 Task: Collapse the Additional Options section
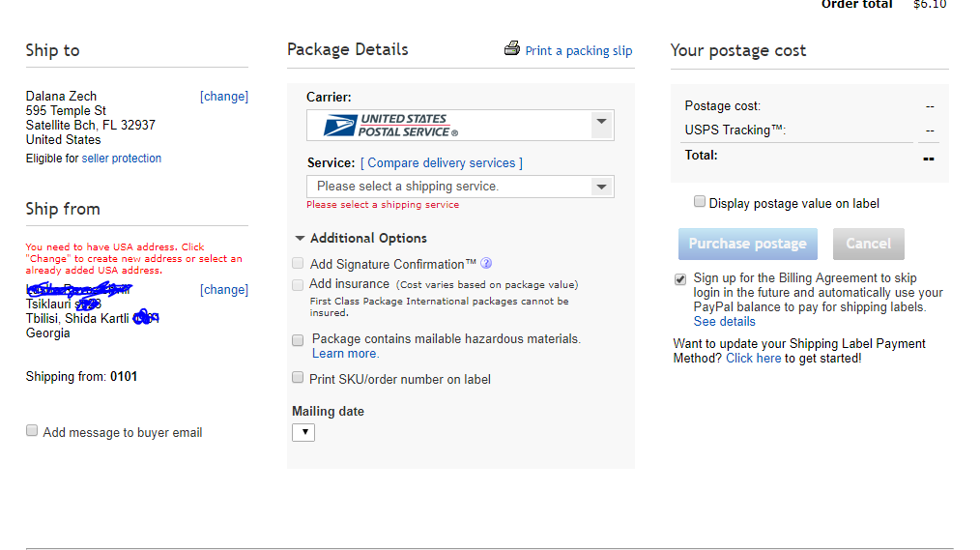(x=301, y=238)
